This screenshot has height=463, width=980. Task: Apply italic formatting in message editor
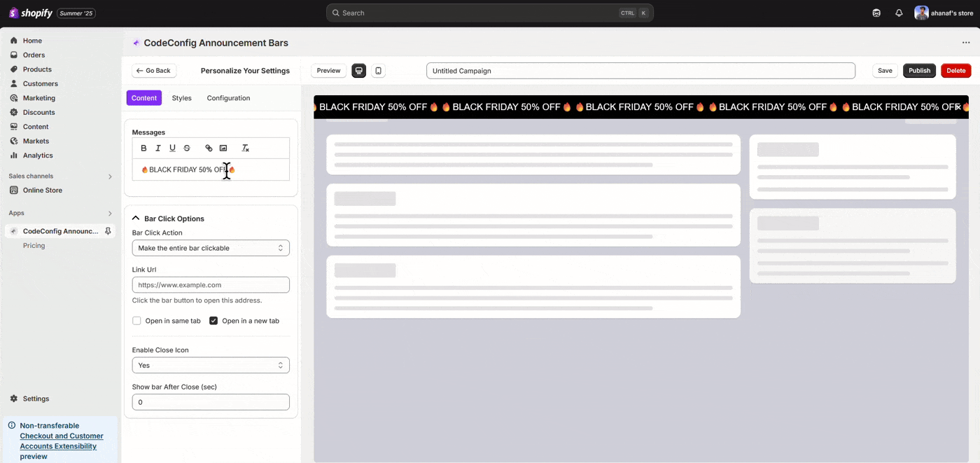pos(158,148)
